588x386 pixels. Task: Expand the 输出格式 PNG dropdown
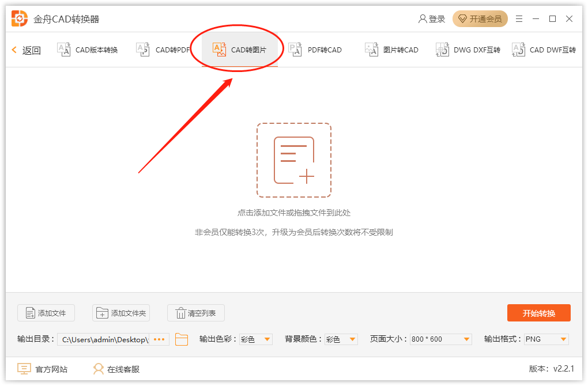point(546,339)
